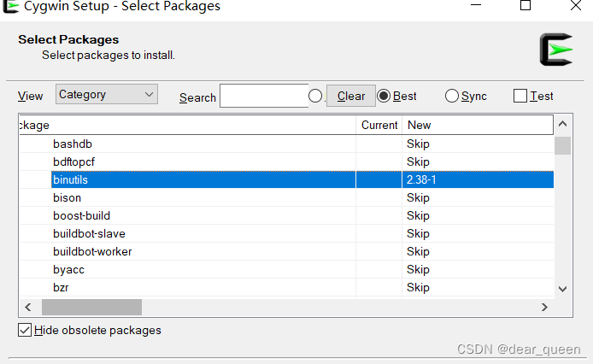Viewport: 593px width, 364px height.
Task: Click the Cygwin title bar icon
Action: (x=10, y=7)
